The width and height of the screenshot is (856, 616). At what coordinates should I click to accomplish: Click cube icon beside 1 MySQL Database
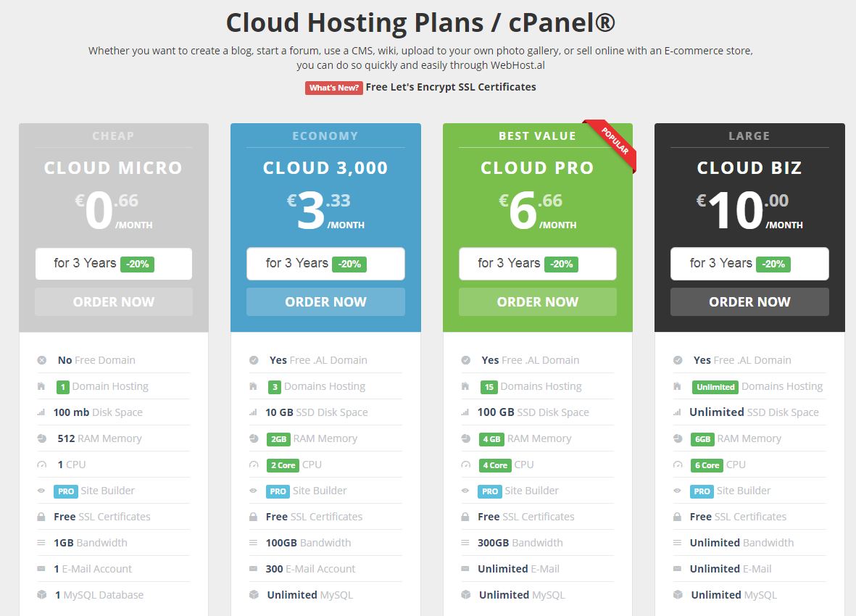tap(41, 595)
